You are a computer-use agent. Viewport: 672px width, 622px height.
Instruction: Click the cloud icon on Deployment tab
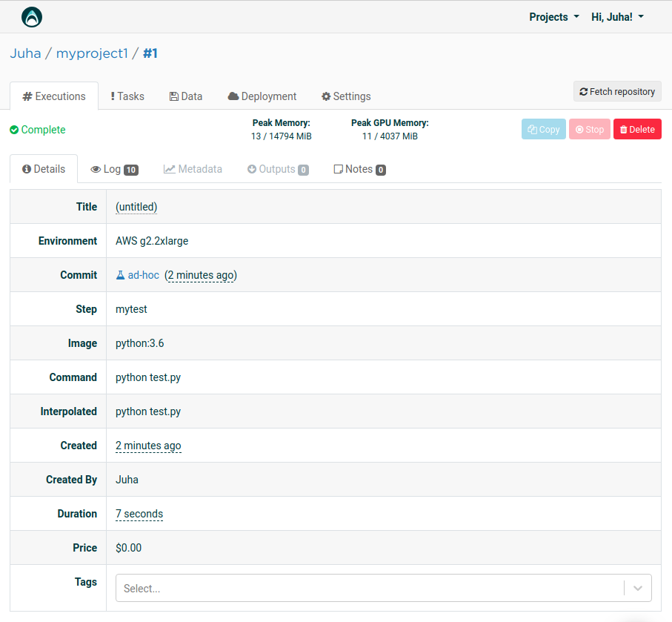pyautogui.click(x=233, y=96)
